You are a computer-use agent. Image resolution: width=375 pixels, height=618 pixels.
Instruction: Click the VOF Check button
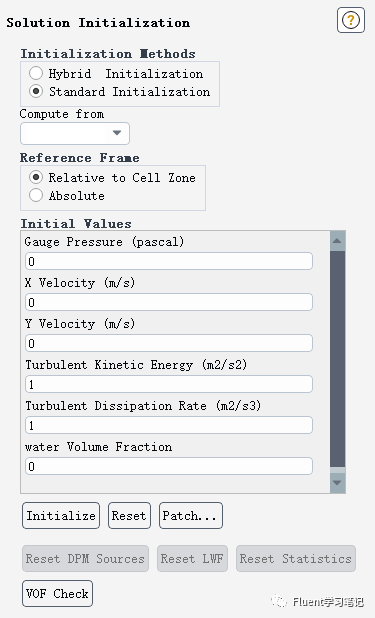click(x=57, y=594)
